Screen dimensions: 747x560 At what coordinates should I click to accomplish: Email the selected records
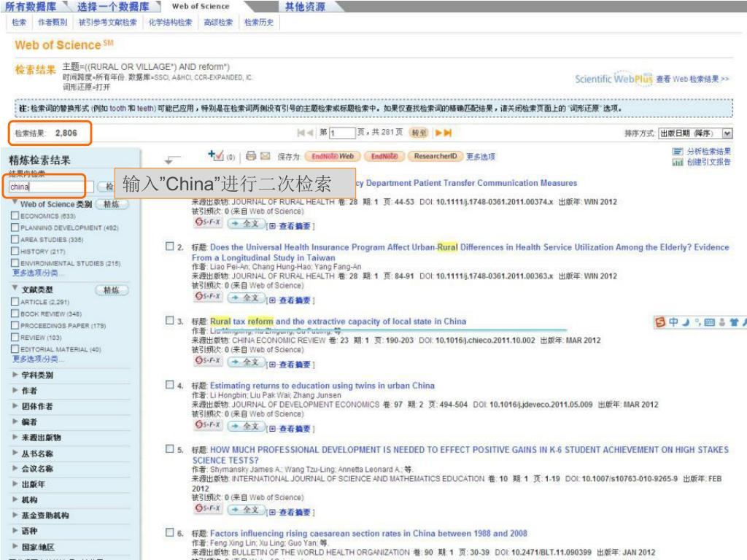pos(266,156)
